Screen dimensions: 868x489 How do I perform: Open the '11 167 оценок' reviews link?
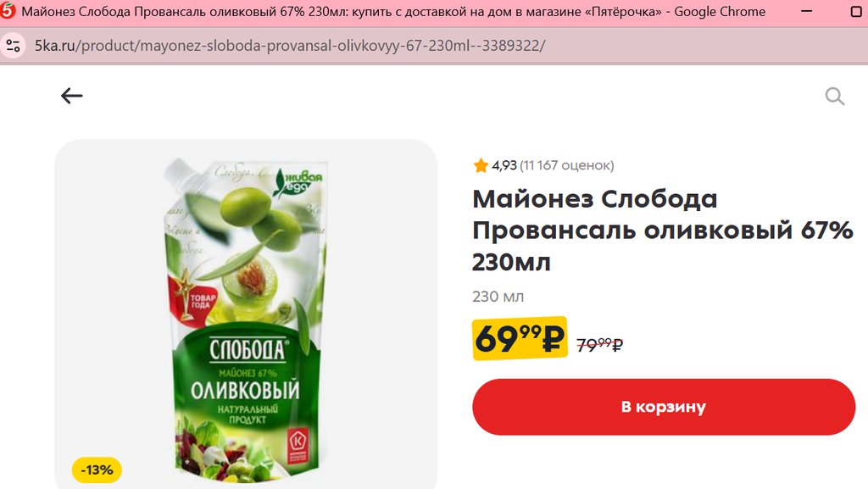click(567, 165)
